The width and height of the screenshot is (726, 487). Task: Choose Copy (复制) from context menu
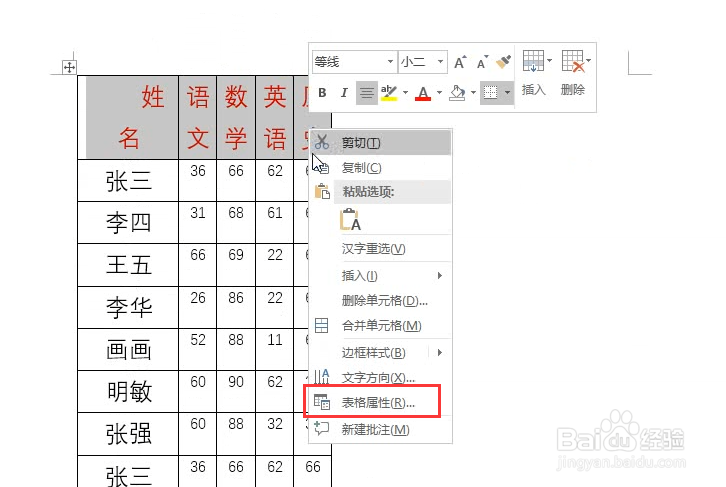381,168
